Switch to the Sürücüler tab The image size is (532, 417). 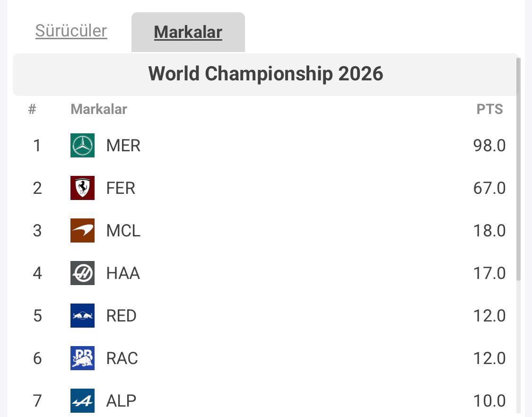tap(71, 31)
